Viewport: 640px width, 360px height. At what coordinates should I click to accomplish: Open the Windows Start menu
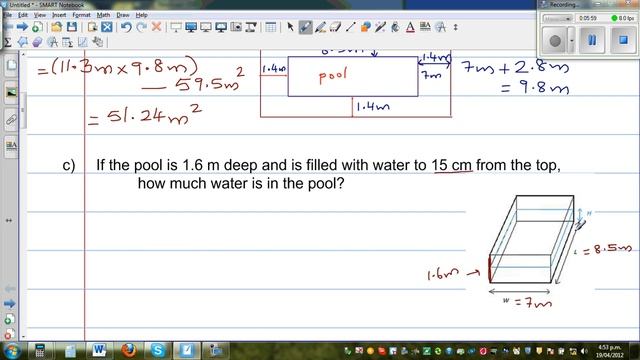pos(12,351)
